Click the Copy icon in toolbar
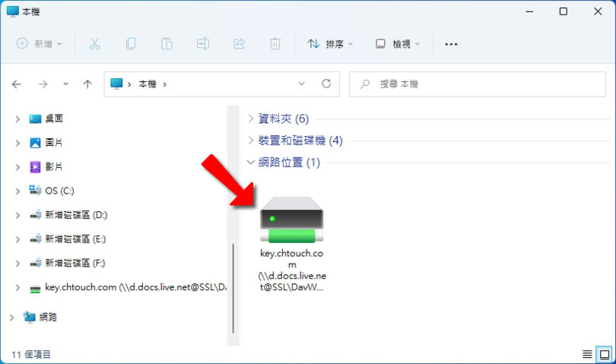This screenshot has height=364, width=616. click(131, 43)
